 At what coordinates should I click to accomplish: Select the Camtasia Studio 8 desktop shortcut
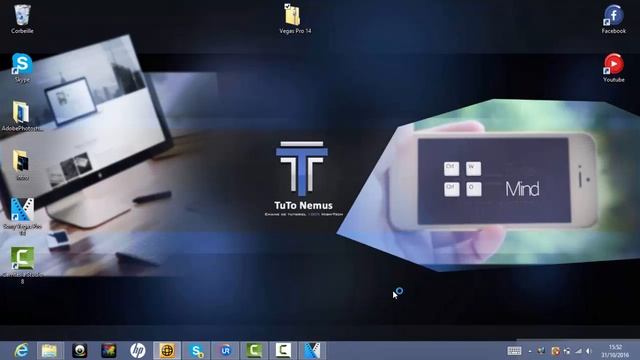click(22, 265)
